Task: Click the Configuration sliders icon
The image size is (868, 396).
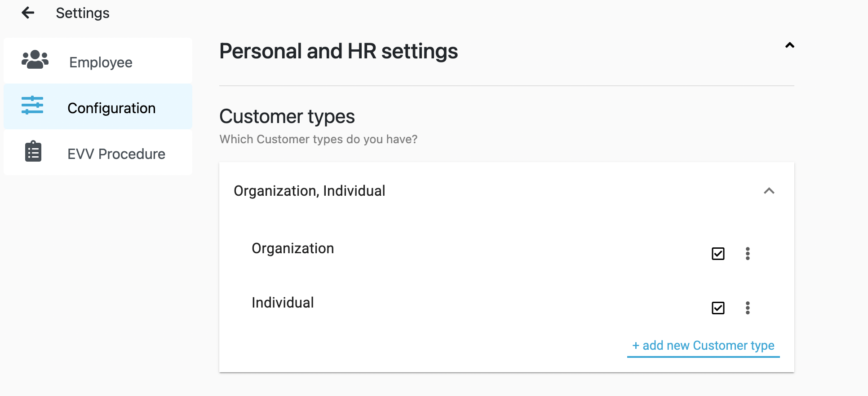Action: click(x=32, y=105)
